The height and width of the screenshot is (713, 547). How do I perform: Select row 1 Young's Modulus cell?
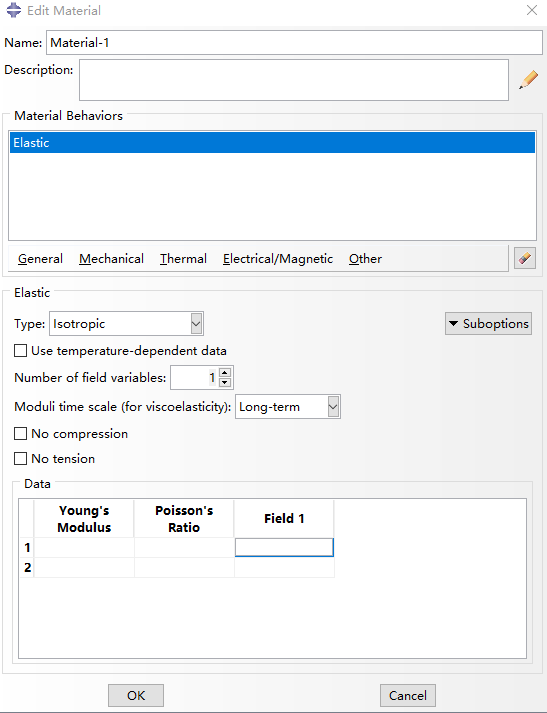[84, 547]
